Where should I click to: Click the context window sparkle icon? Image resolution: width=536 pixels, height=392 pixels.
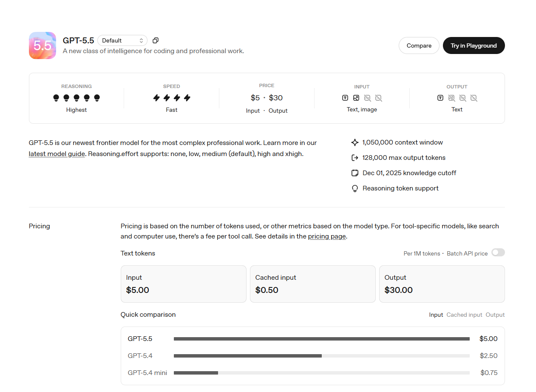[x=355, y=142]
